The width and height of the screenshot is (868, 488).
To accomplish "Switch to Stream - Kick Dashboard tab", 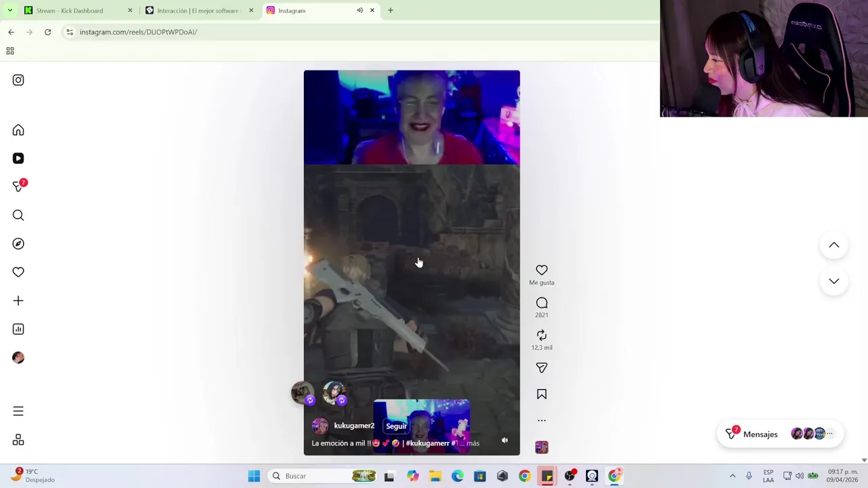I will (68, 11).
